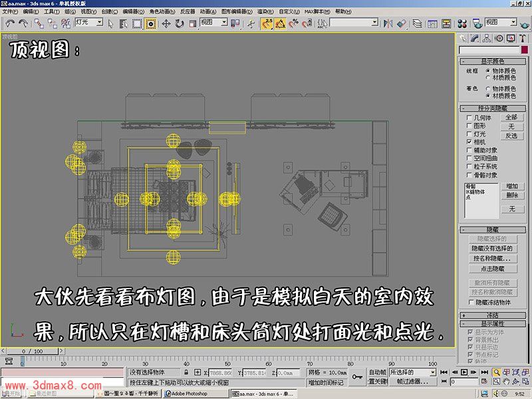Open the 视图 reference coordinate dropdown

[224, 22]
